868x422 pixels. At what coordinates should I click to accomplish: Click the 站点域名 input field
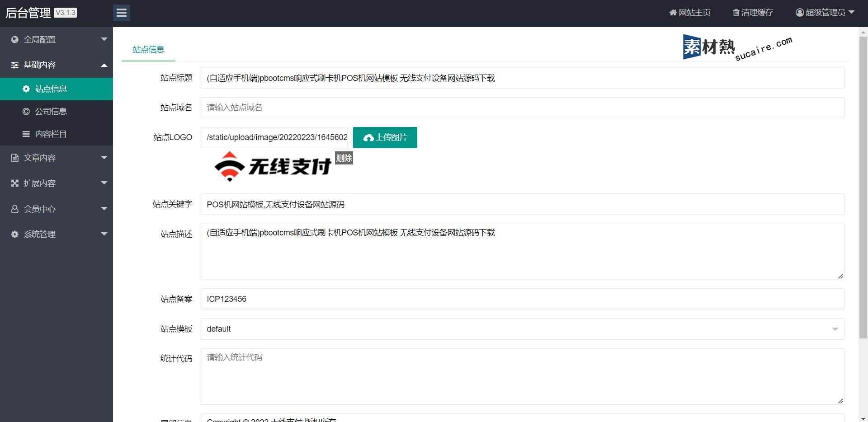point(522,108)
